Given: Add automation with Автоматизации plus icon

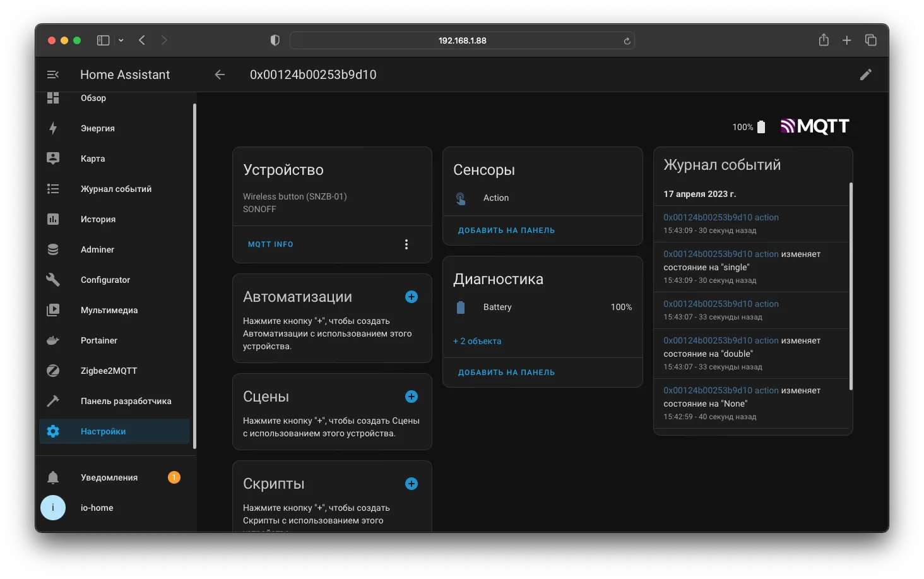Looking at the screenshot, I should [412, 297].
